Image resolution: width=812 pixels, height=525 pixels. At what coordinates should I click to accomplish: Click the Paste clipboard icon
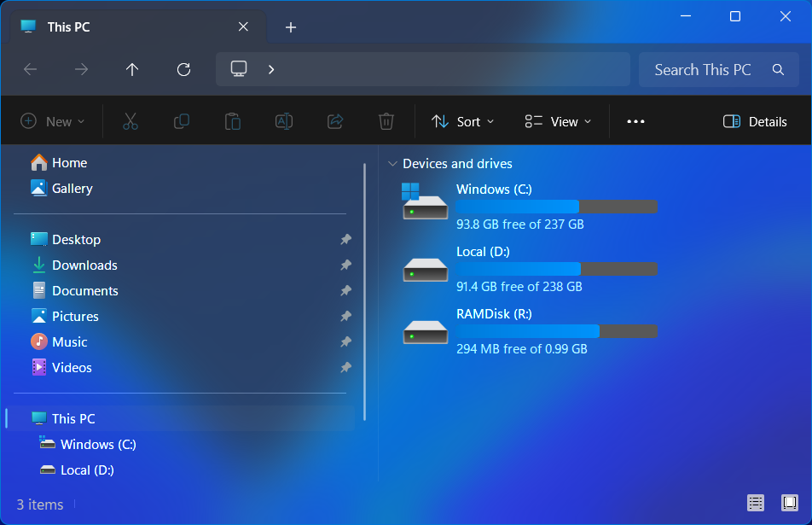(x=233, y=121)
